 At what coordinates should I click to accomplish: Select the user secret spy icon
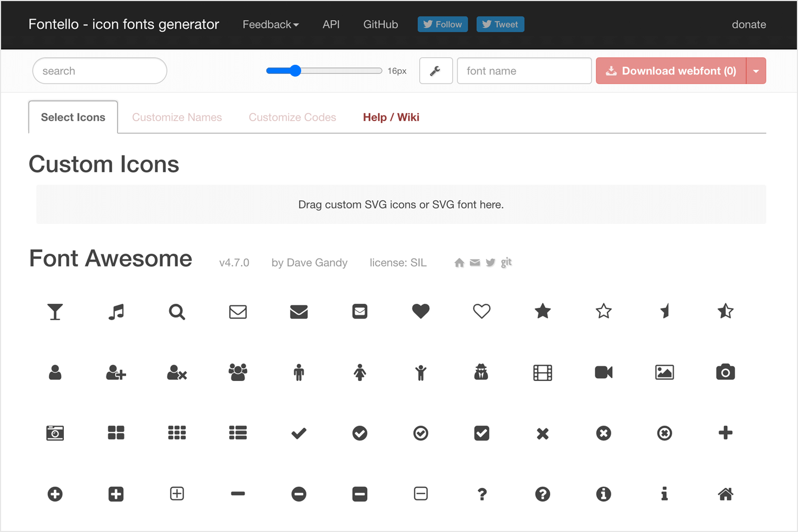tap(481, 372)
